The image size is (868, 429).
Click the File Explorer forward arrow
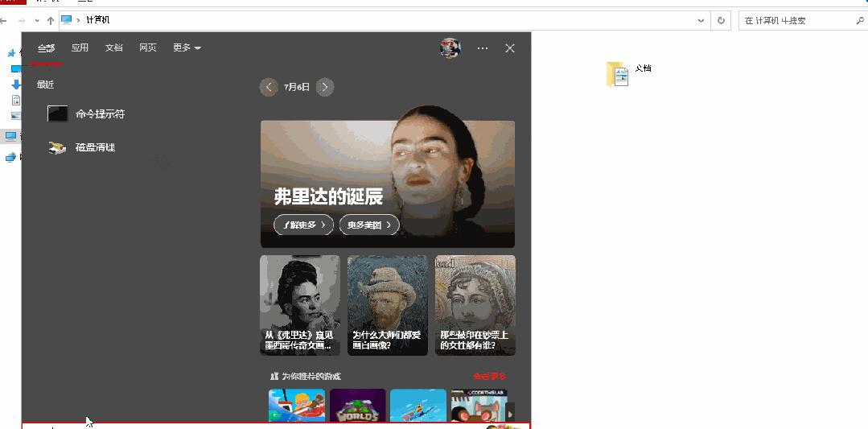[x=22, y=21]
